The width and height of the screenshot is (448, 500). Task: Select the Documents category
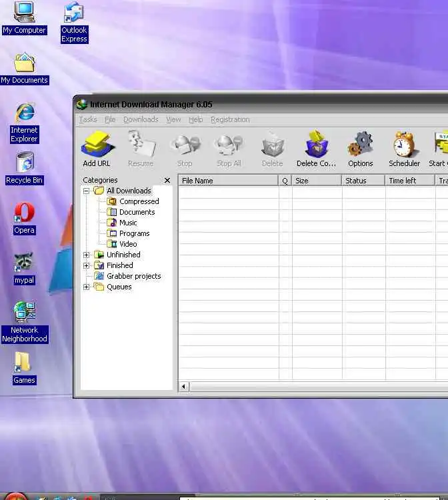click(137, 212)
